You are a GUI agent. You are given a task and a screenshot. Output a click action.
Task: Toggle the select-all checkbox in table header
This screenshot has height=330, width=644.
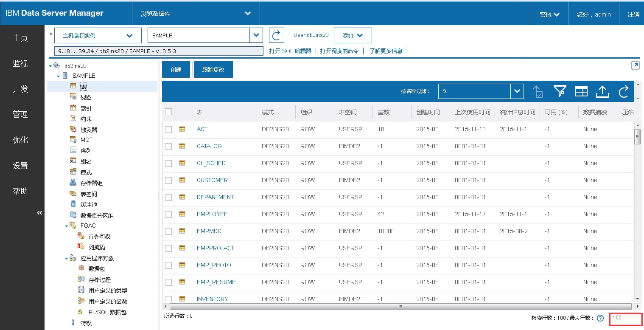click(x=168, y=111)
